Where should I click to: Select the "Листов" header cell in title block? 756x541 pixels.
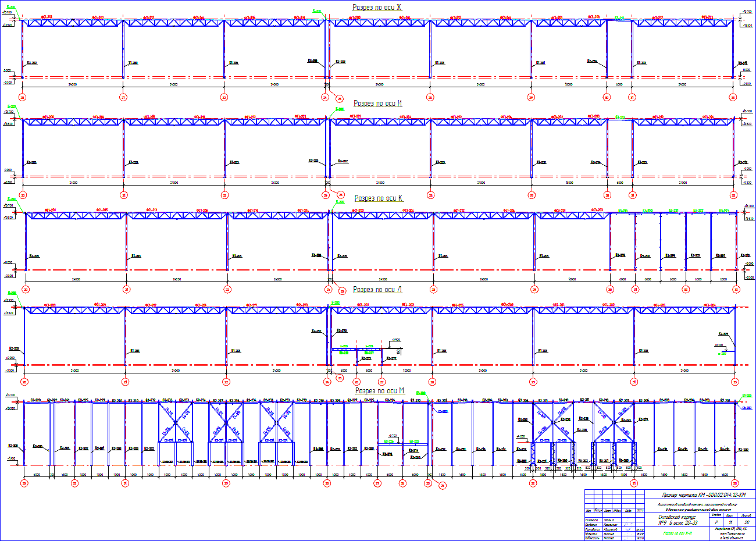tap(746, 515)
